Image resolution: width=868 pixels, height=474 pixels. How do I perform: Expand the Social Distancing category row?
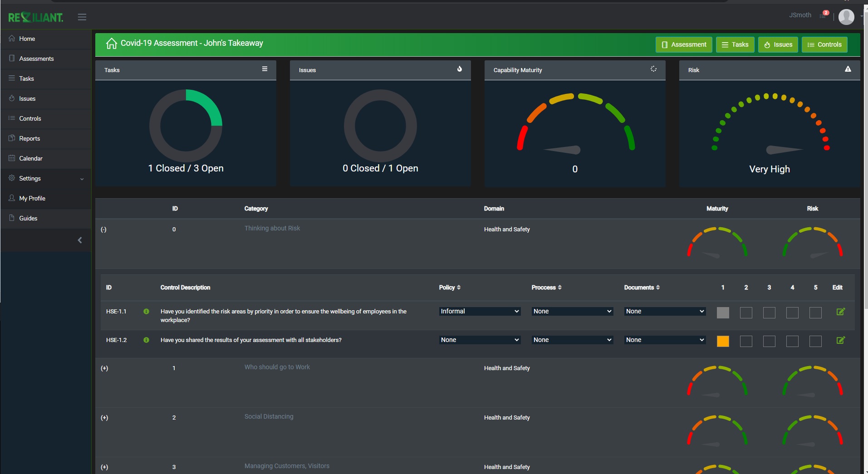click(x=104, y=418)
